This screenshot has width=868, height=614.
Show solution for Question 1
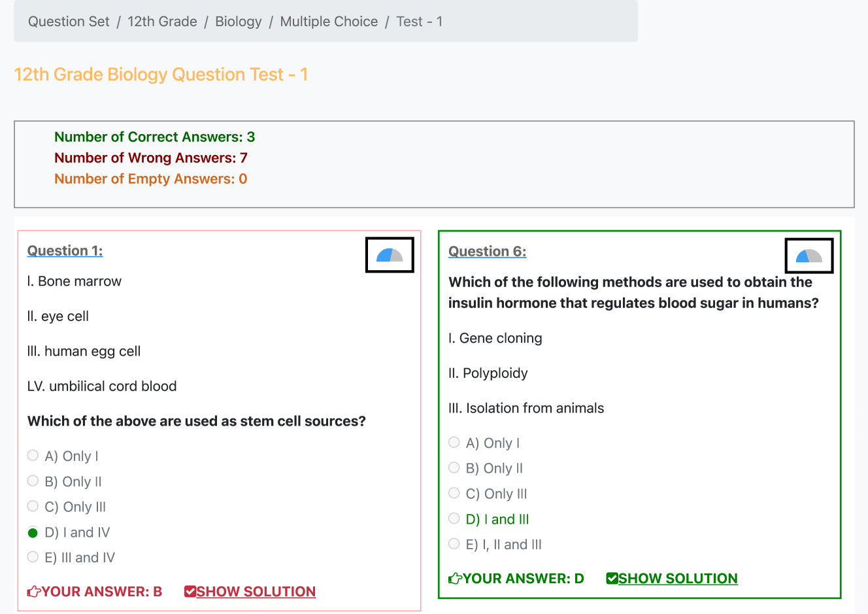click(256, 592)
